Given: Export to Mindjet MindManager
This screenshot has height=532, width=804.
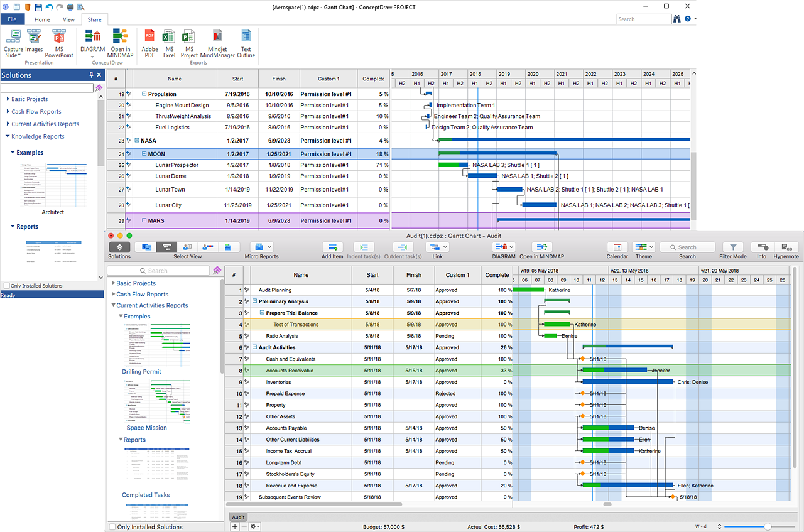Looking at the screenshot, I should point(217,43).
